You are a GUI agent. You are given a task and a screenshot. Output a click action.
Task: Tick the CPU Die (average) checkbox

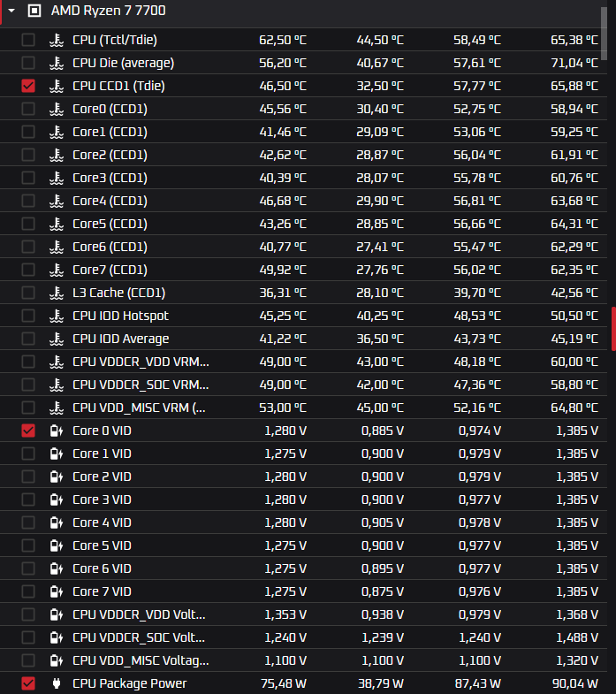(28, 63)
